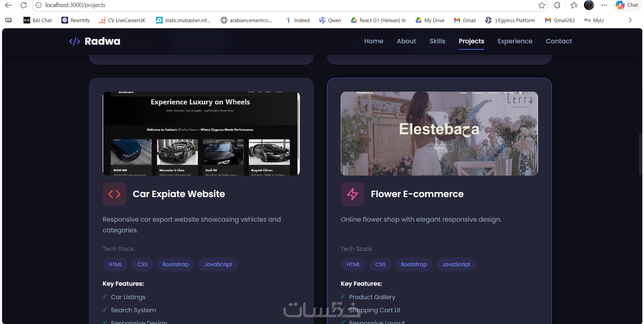The height and width of the screenshot is (324, 644).
Task: Open the MyU bookmark
Action: point(594,20)
